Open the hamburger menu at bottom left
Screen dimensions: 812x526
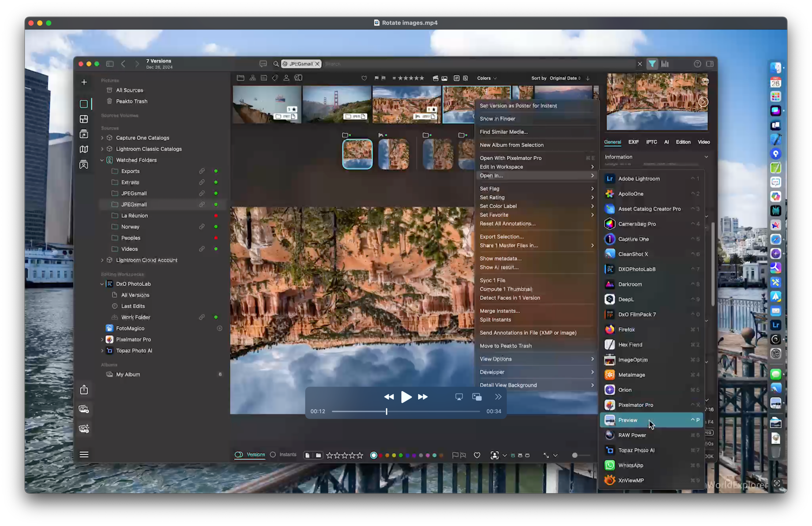click(84, 455)
